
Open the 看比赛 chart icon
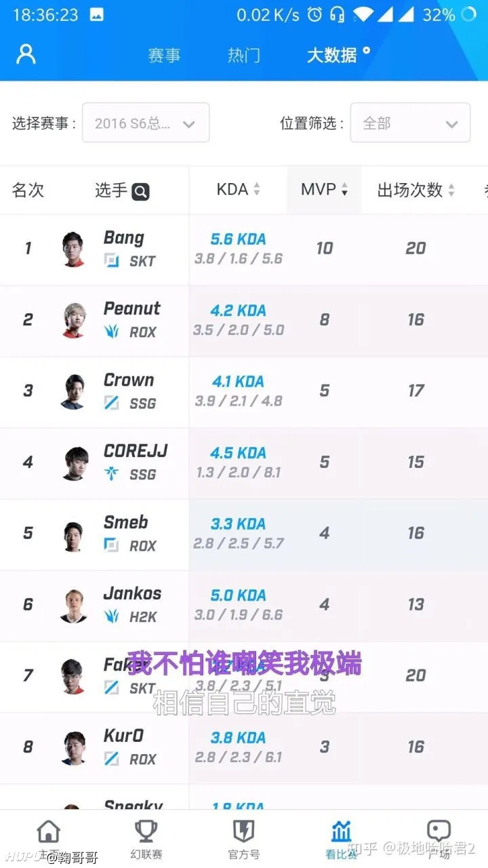(342, 831)
